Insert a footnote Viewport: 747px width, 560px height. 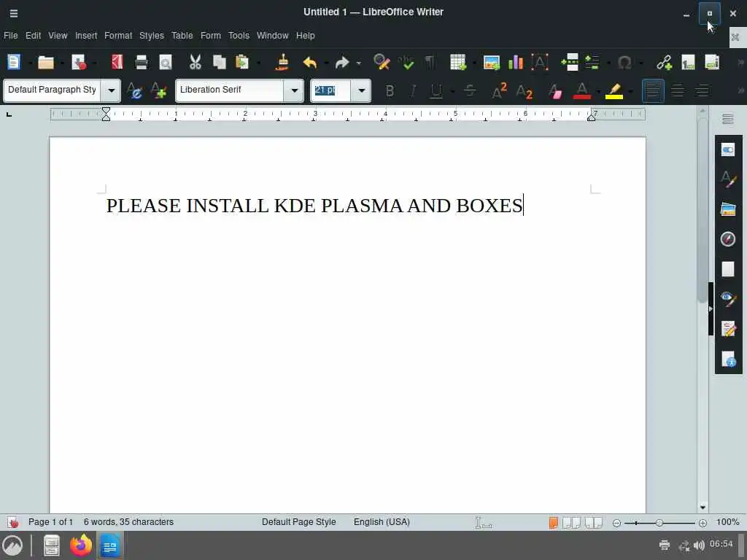pos(688,63)
